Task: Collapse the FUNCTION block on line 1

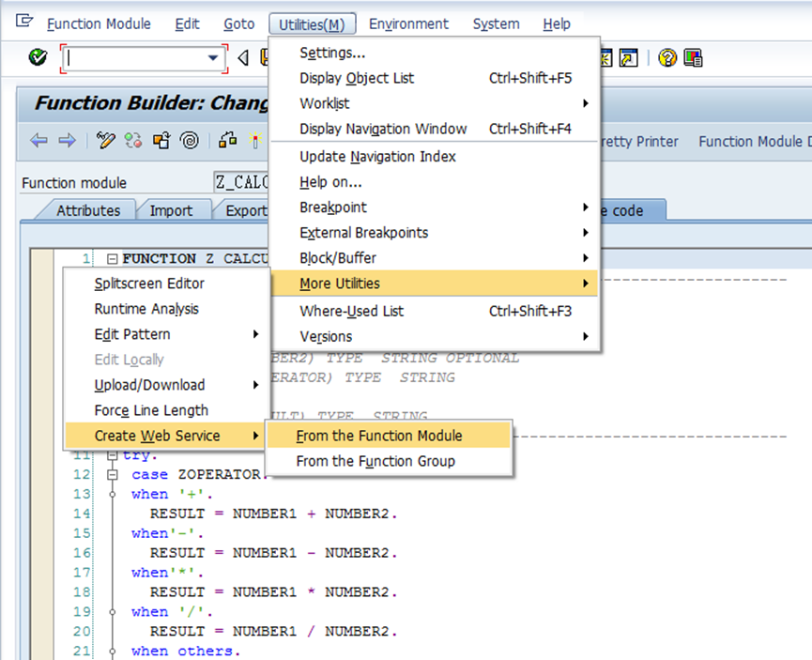Action: pyautogui.click(x=112, y=258)
